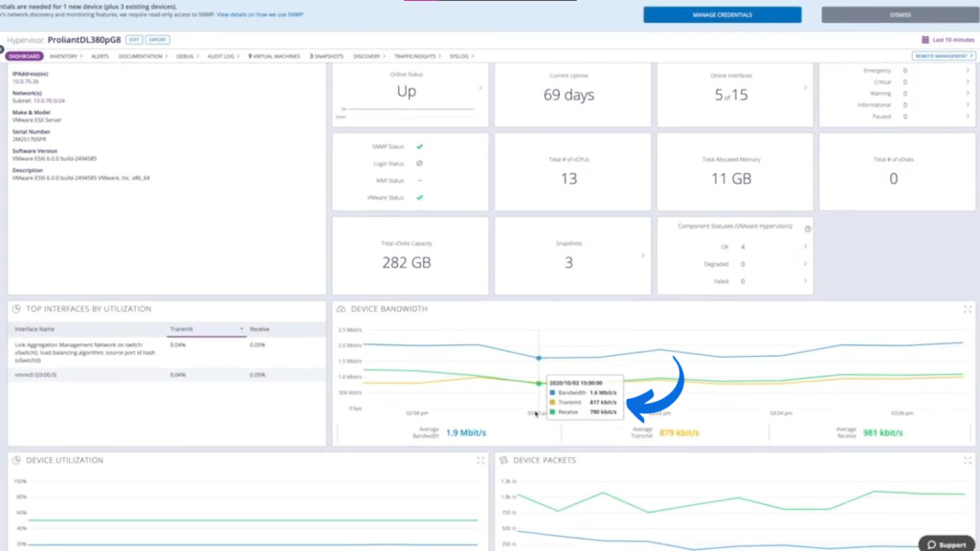This screenshot has width=980, height=551.
Task: Open the Support chat button
Action: tap(947, 544)
